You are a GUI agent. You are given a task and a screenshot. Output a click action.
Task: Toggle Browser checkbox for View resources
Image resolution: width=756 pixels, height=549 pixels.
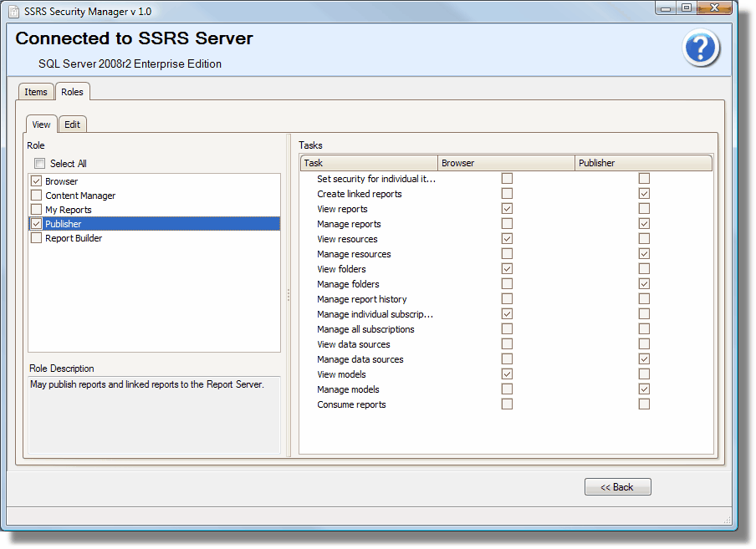pos(507,238)
